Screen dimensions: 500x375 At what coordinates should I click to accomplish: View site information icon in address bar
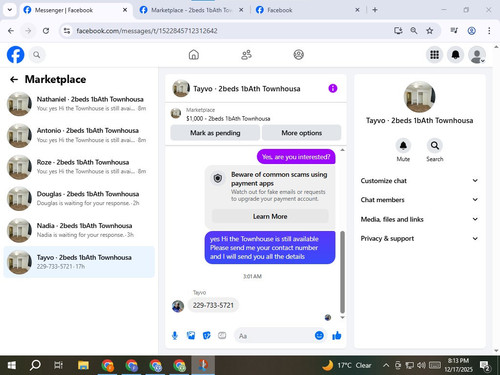pyautogui.click(x=67, y=31)
